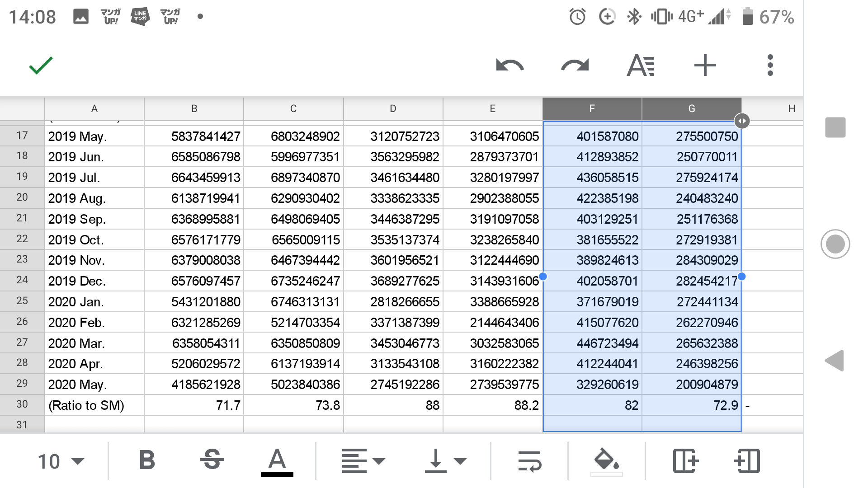Insert a column to the right
Image resolution: width=868 pixels, height=488 pixels.
(685, 460)
